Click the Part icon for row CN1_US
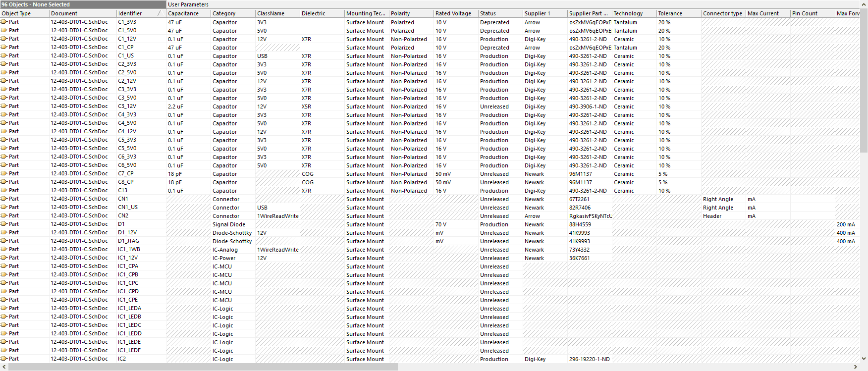Viewport: 868px width, 371px height. (x=4, y=208)
